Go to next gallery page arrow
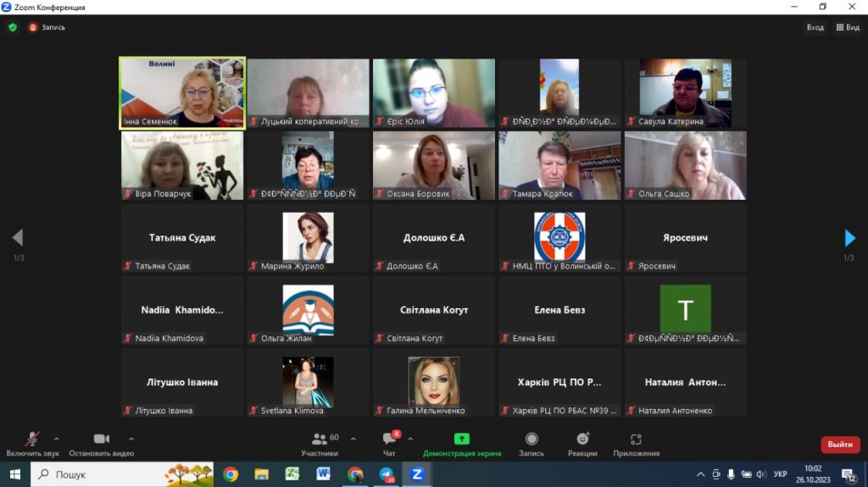868x487 pixels. click(x=850, y=238)
